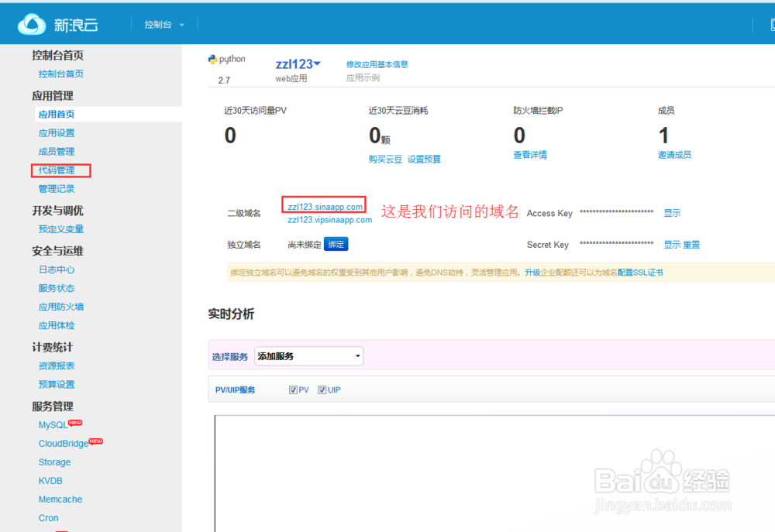Open 应用体检 sidebar item
Screen dimensions: 775x532
[57, 325]
